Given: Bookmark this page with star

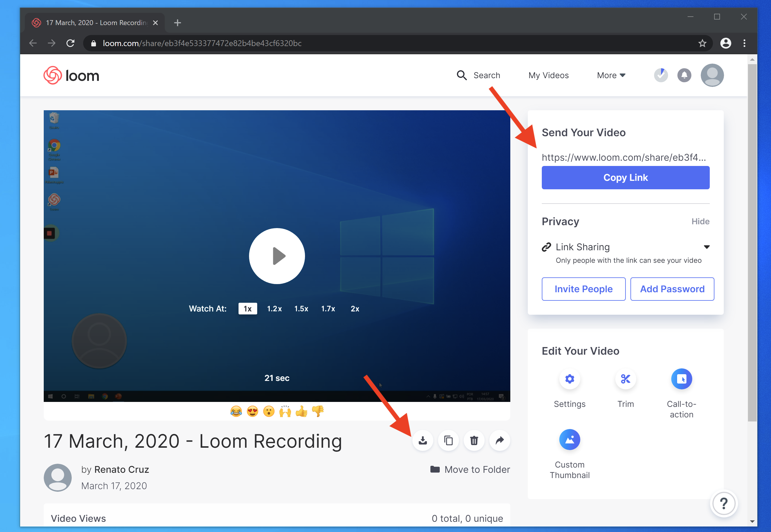Looking at the screenshot, I should pyautogui.click(x=702, y=43).
